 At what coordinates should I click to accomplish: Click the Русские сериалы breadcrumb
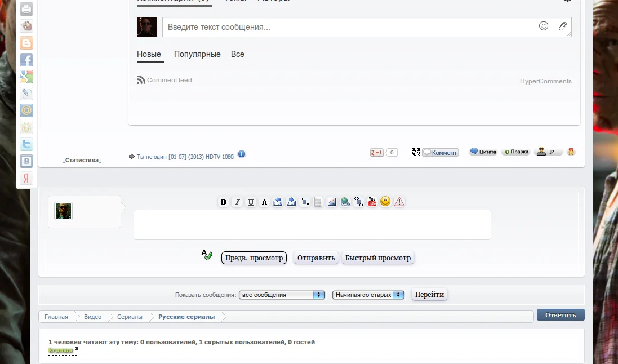(186, 317)
